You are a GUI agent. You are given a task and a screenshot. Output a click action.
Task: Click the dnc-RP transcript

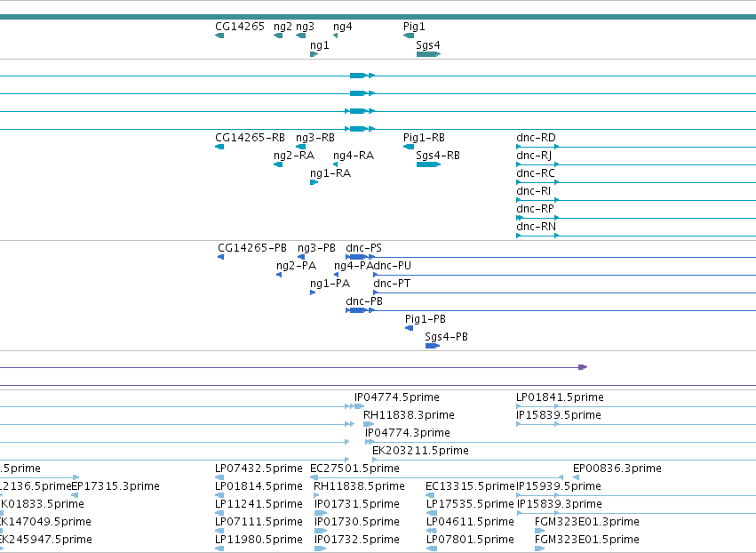535,210
